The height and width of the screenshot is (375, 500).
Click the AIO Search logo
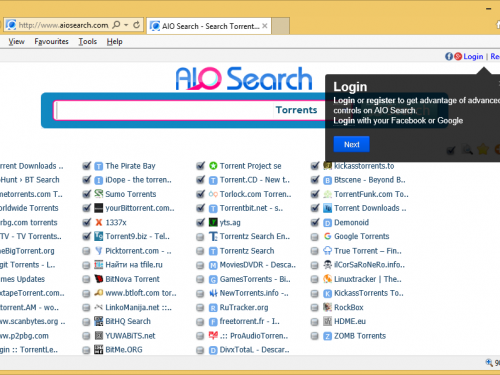click(244, 79)
